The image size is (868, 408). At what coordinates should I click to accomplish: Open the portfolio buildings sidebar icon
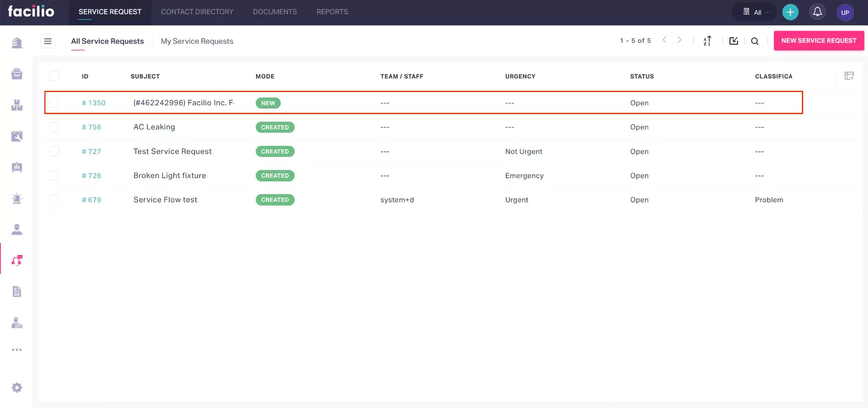click(17, 43)
